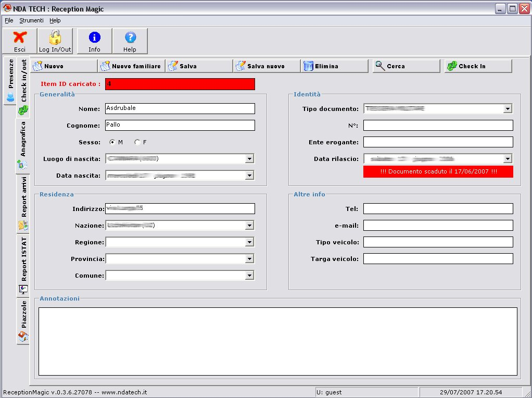Click the Cerca magnifier button
532x398 pixels.
tap(406, 66)
